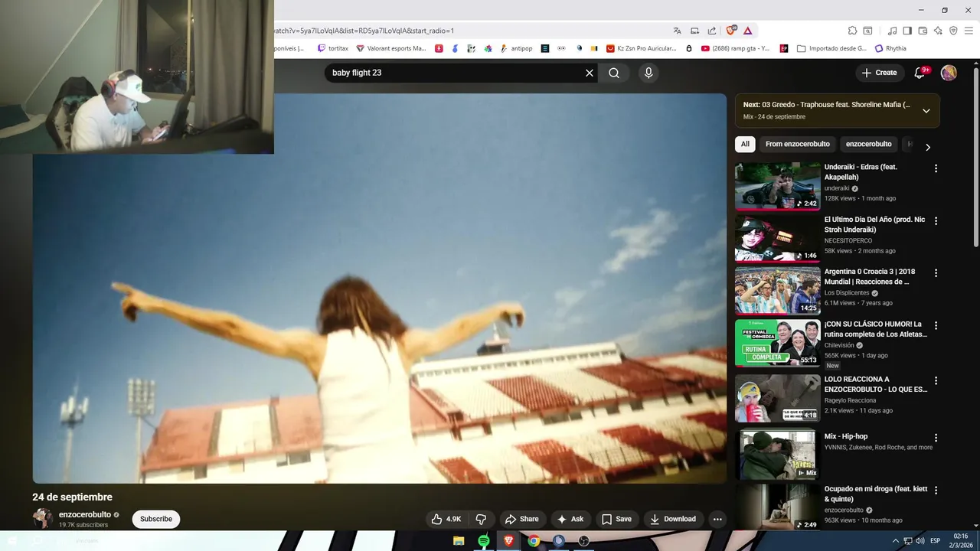Open the ramp gta YouTube bookmark
This screenshot has width=980, height=551.
[735, 48]
